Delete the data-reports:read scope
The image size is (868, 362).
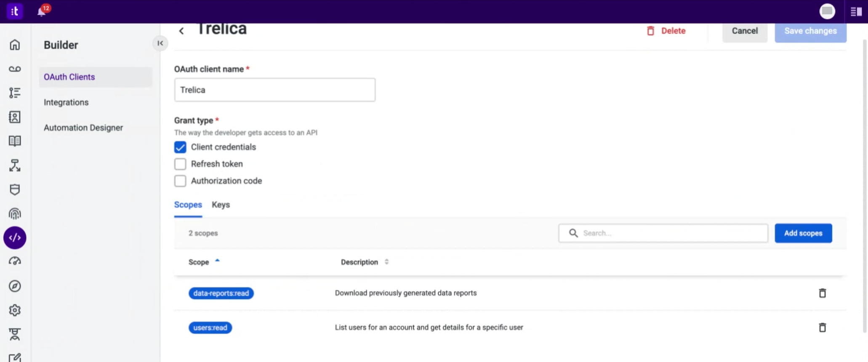822,293
